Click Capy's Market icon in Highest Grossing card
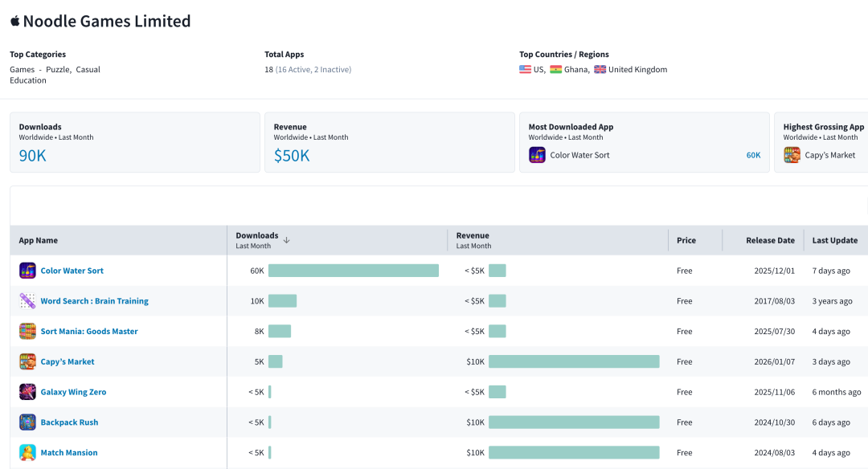Screen dimensions: 868x469 [792, 155]
